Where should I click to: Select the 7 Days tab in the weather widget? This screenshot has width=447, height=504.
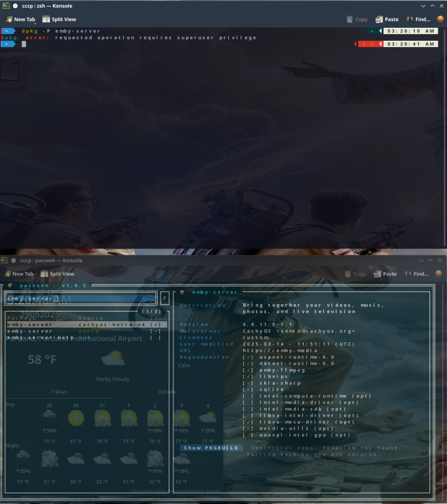[x=59, y=391]
